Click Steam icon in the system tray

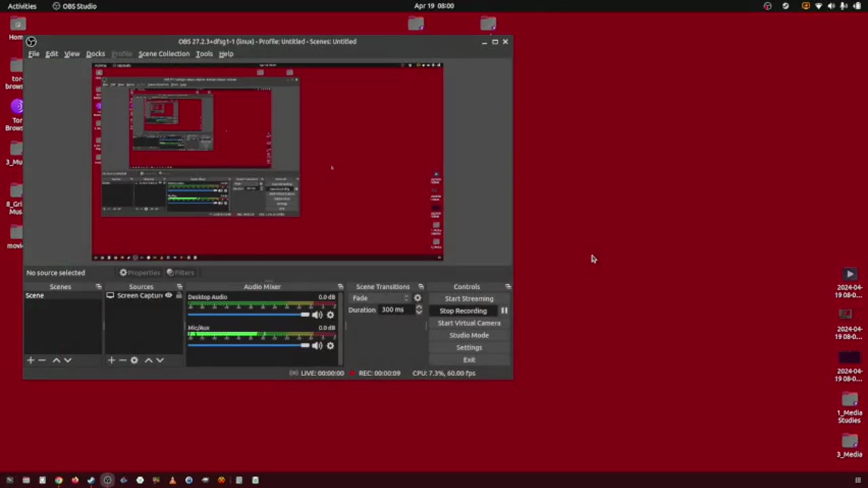click(785, 6)
